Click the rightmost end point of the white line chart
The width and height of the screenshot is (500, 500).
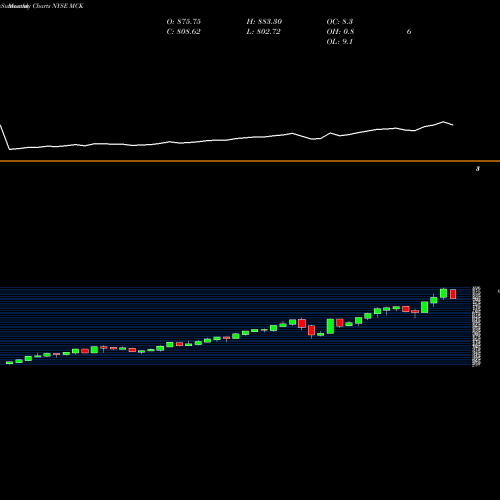[453, 125]
